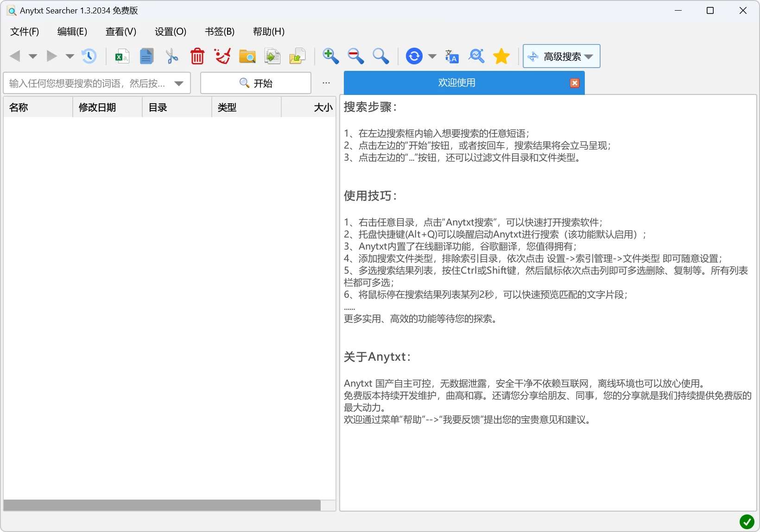Viewport: 760px width, 532px height.
Task: Click the blue copy document icon
Action: (147, 56)
